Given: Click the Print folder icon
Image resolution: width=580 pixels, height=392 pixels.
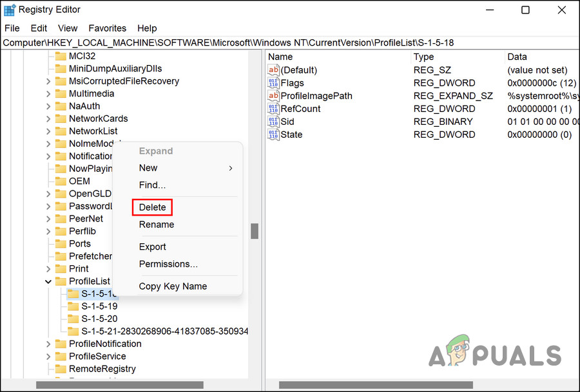Looking at the screenshot, I should click(61, 269).
